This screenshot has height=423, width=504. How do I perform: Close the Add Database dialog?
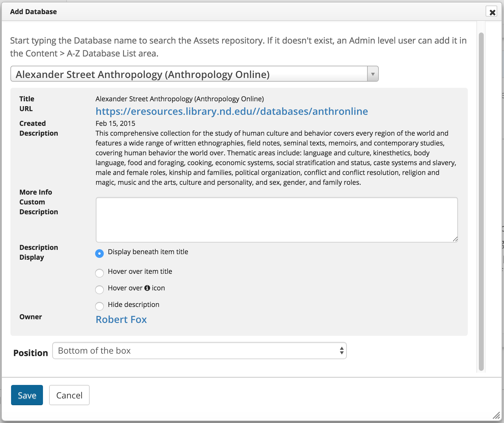click(x=492, y=12)
